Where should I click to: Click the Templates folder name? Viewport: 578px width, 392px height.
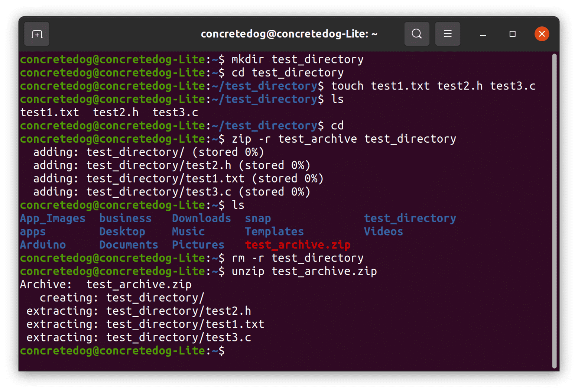point(274,232)
